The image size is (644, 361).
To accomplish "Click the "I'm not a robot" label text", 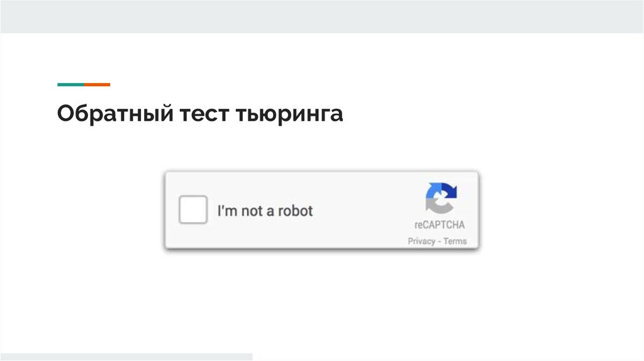I will [265, 211].
